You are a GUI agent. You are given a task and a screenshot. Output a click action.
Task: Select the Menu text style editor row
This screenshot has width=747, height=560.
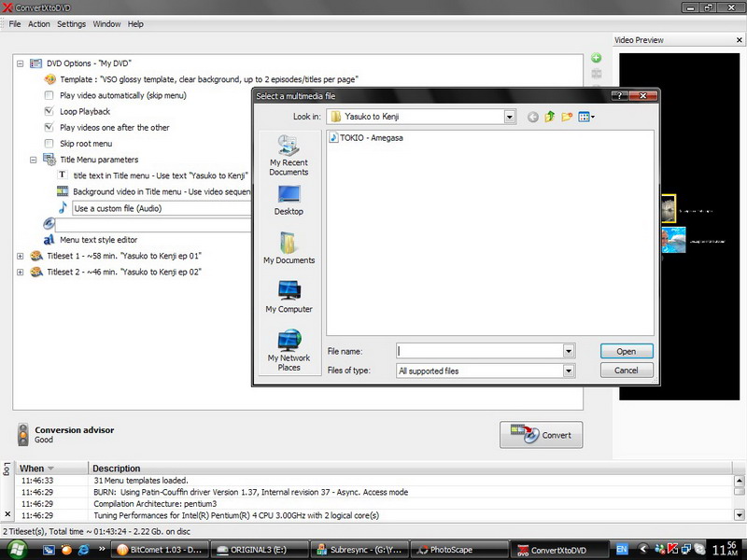coord(99,240)
